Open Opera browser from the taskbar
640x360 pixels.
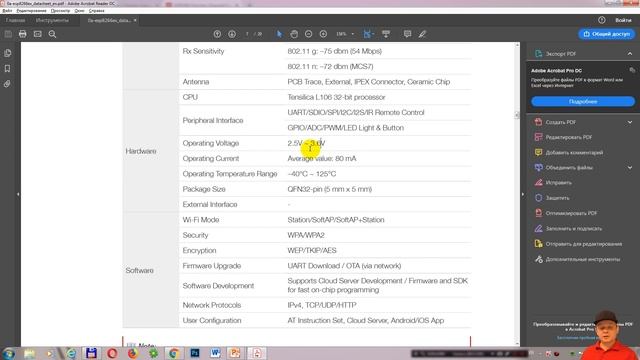click(112, 353)
